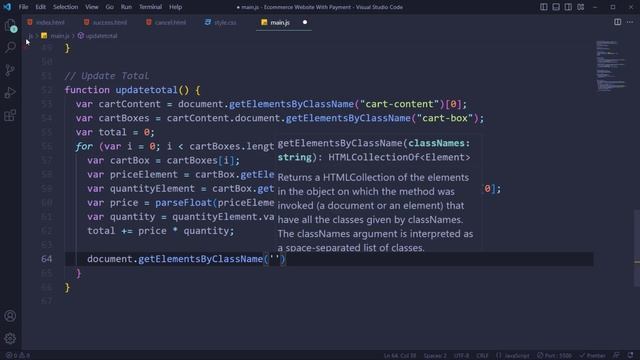The image size is (640, 360).
Task: Click 'total += price * quantity;' line
Action: [x=161, y=231]
